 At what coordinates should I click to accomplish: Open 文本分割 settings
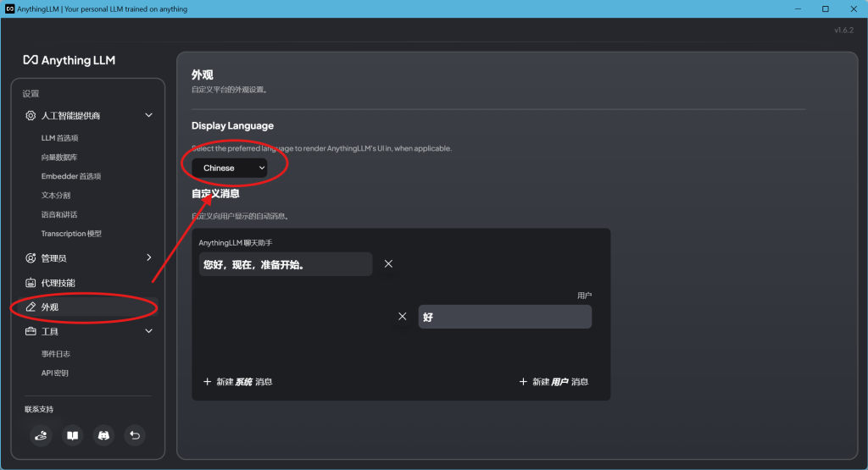(x=56, y=195)
